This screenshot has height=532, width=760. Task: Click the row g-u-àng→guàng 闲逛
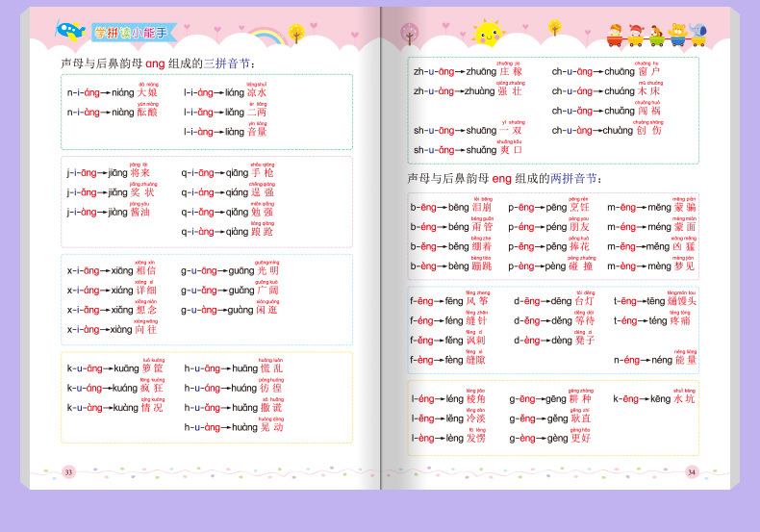point(230,308)
